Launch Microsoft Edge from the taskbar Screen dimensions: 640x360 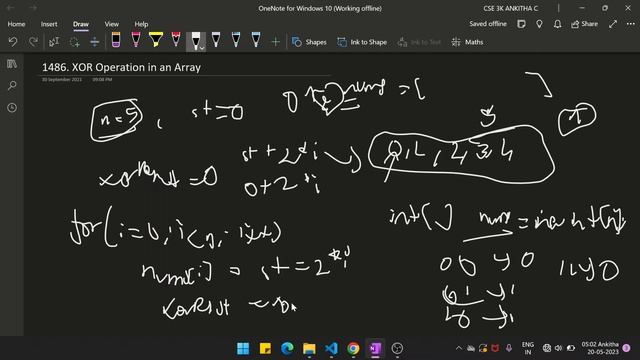coord(287,348)
